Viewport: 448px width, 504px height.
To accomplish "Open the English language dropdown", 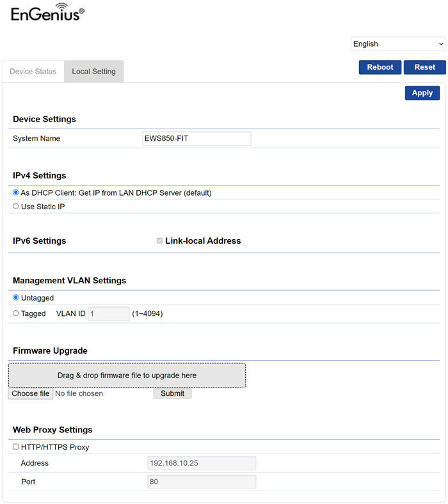I will pyautogui.click(x=398, y=43).
